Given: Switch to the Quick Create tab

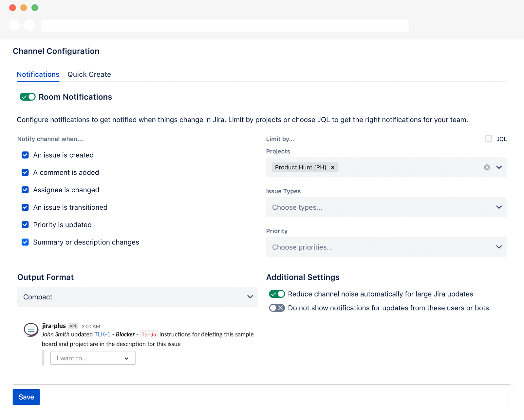Looking at the screenshot, I should pos(89,74).
